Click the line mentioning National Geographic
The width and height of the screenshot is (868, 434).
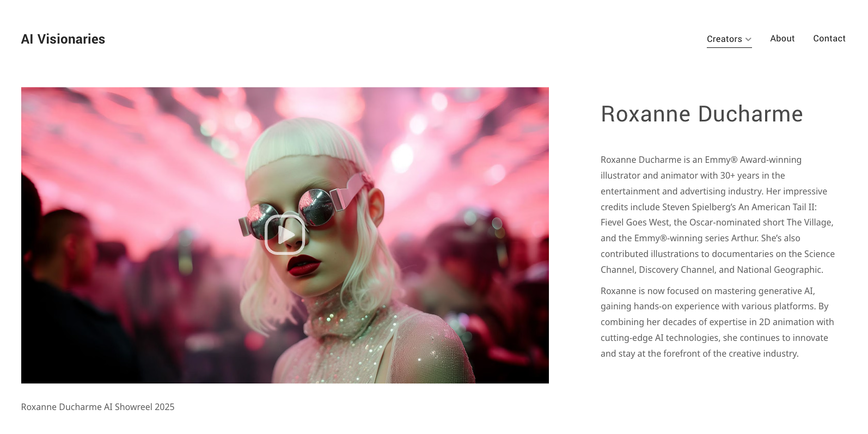coord(712,270)
